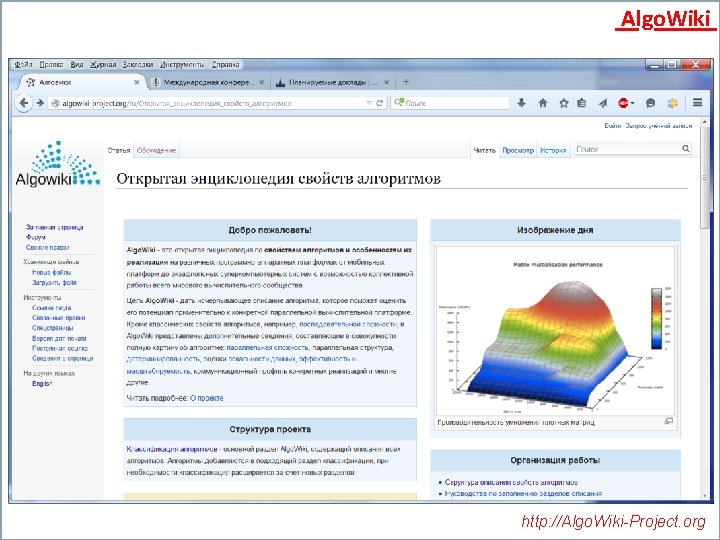Open the Постоянная ссылка sidebar link
720x540 pixels.
(x=60, y=348)
